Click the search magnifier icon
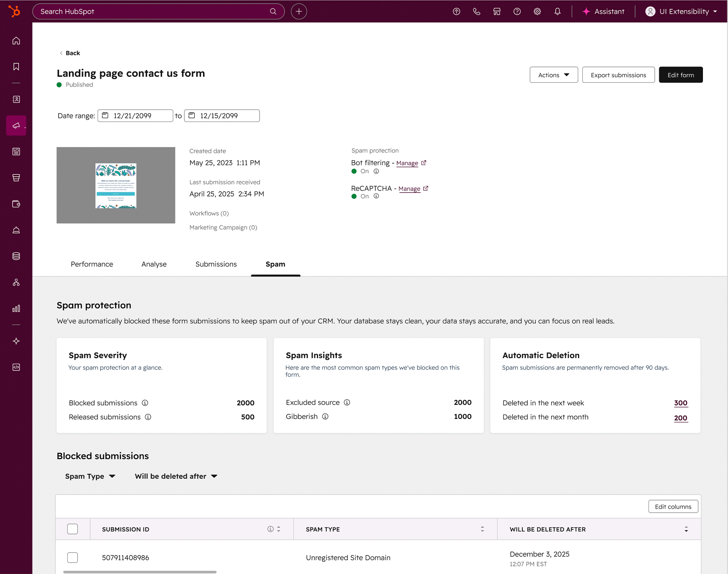728x574 pixels. pyautogui.click(x=273, y=12)
